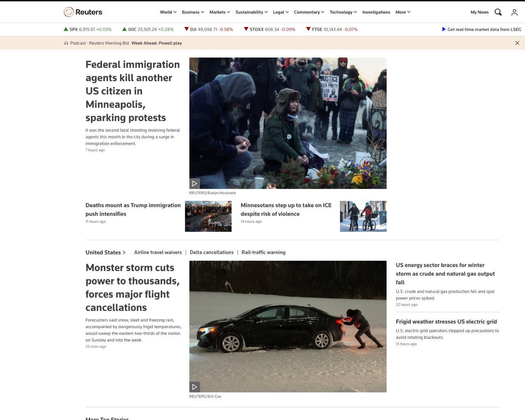Viewport: 525px width, 420px height.
Task: Expand the Markets menu dropdown
Action: [x=219, y=12]
